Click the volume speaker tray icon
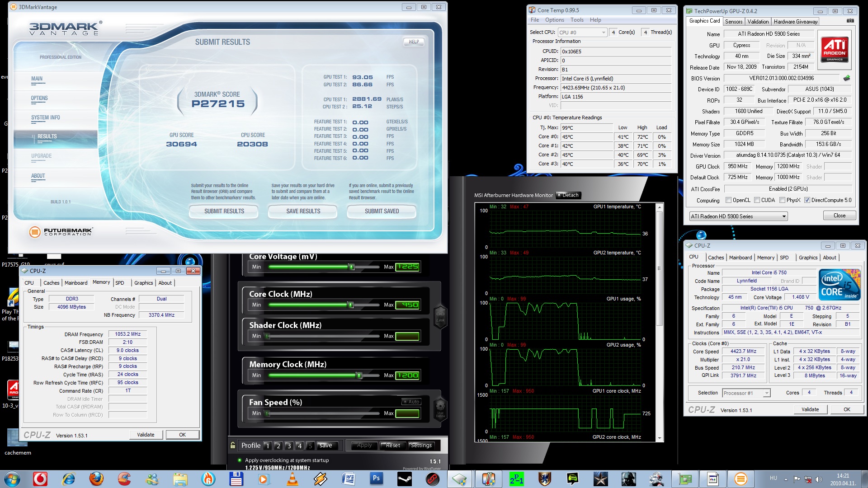Viewport: 868px width, 488px height. (x=818, y=479)
